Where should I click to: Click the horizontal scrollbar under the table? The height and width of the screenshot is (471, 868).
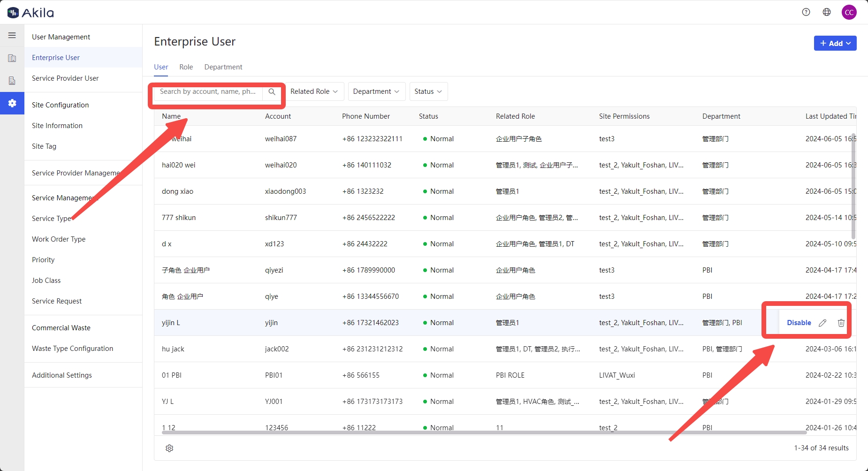tap(483, 433)
